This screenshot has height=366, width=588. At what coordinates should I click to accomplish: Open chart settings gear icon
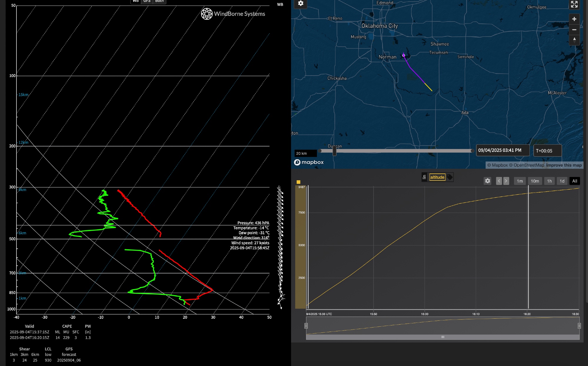coord(487,181)
